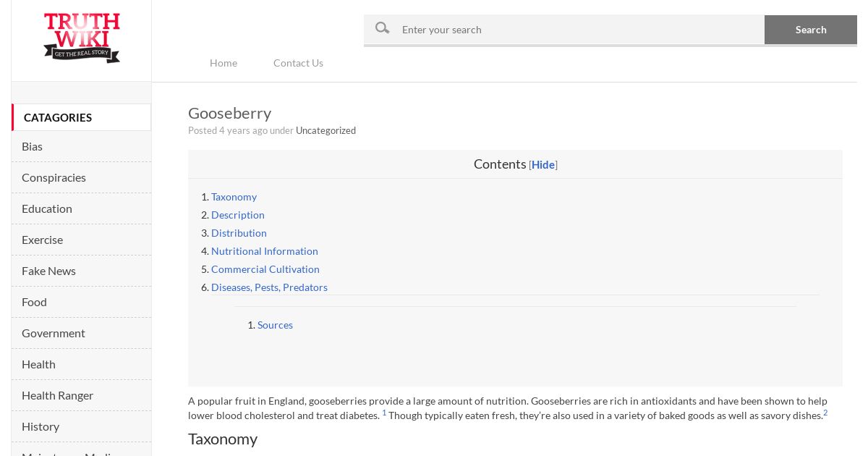Screen dimensions: 868x456
Task: Select Diseases, Pests, Predators contents entry
Action: pos(269,287)
